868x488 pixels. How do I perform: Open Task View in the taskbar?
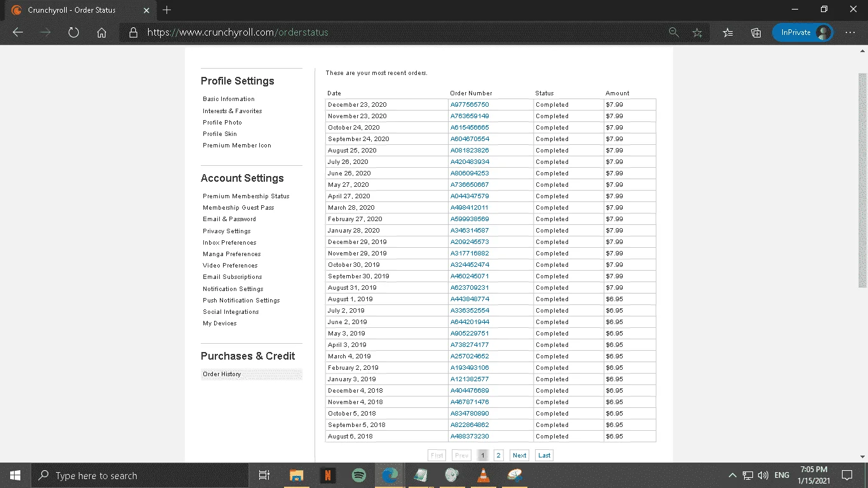[x=264, y=475]
